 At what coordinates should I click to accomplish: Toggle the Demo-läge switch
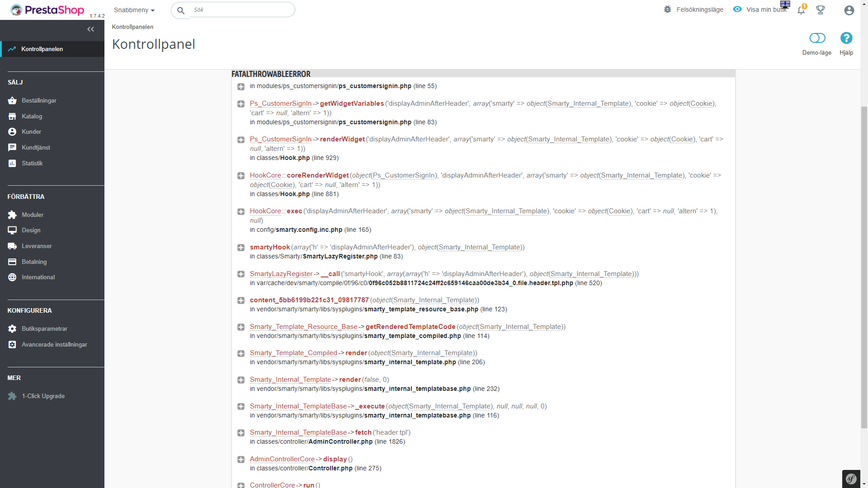[817, 38]
